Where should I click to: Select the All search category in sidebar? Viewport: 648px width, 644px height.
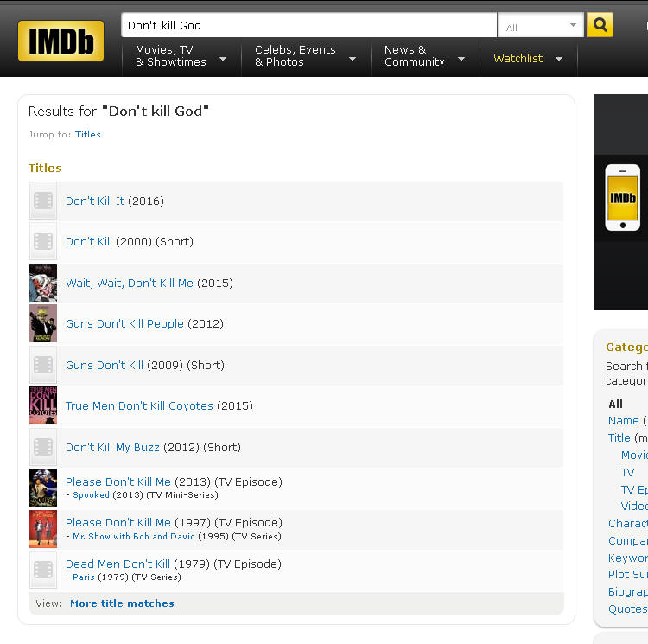click(615, 405)
